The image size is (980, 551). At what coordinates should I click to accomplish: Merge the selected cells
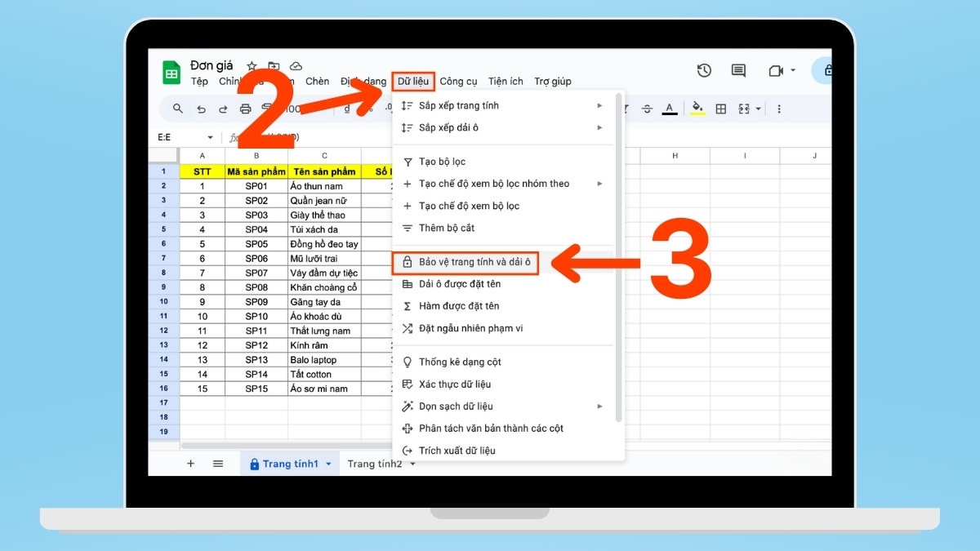pos(744,109)
